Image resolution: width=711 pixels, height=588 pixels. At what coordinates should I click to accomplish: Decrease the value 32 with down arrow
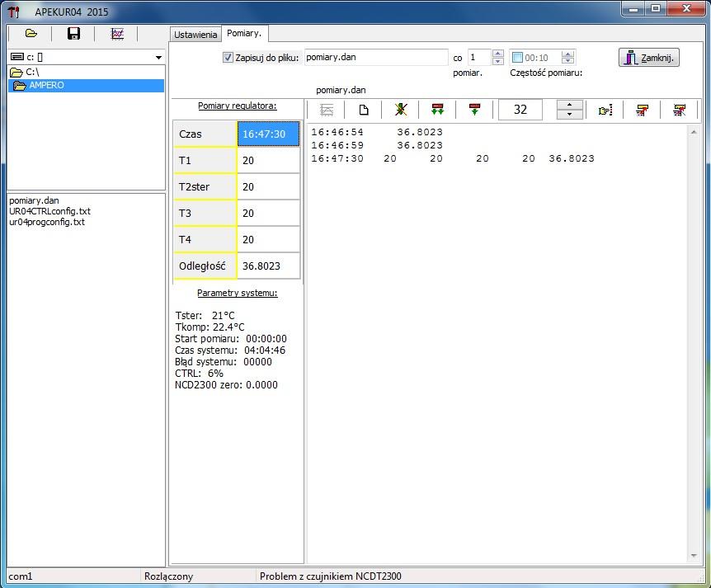[x=569, y=115]
